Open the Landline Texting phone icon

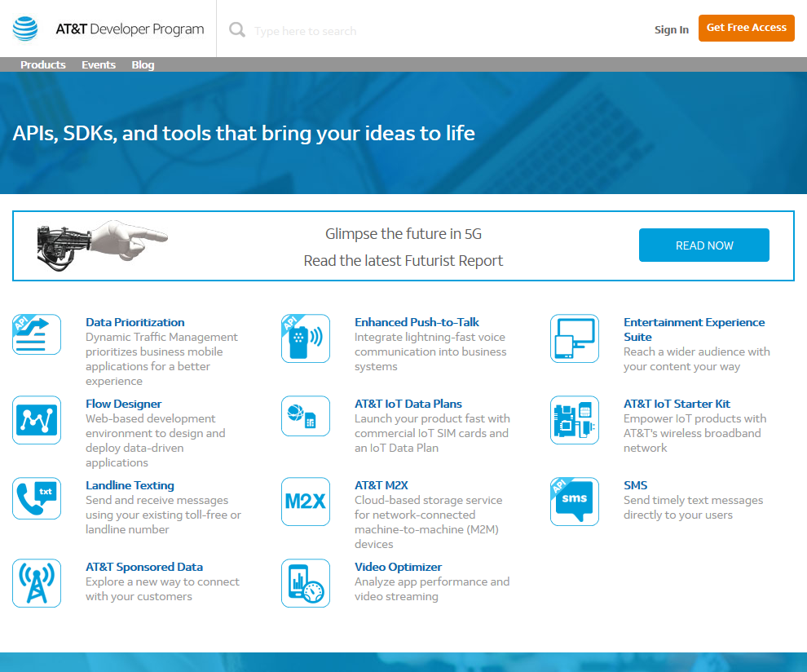coord(37,498)
